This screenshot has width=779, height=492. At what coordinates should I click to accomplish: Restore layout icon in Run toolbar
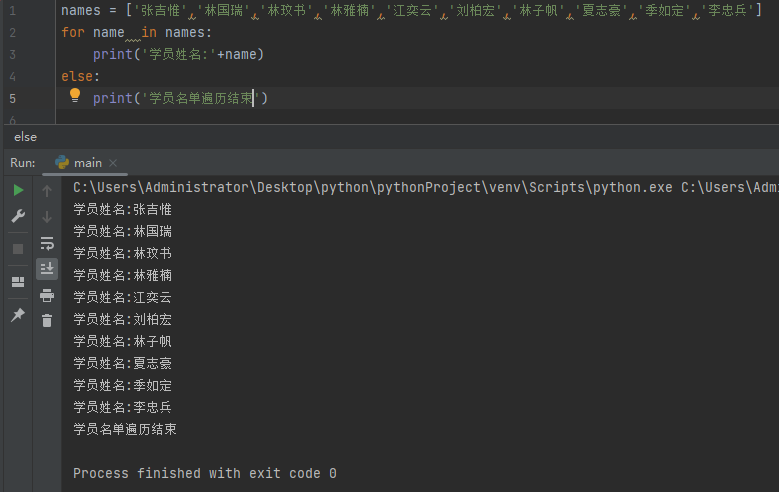(x=18, y=282)
